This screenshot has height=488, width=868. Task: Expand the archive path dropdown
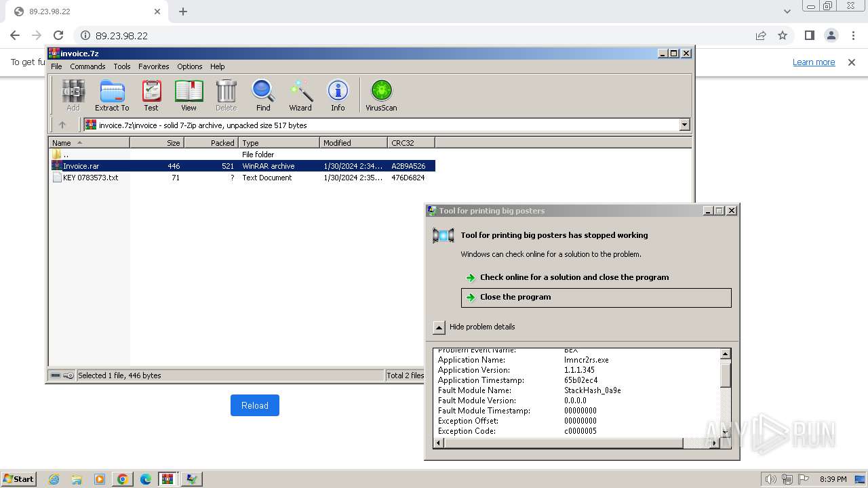click(684, 125)
